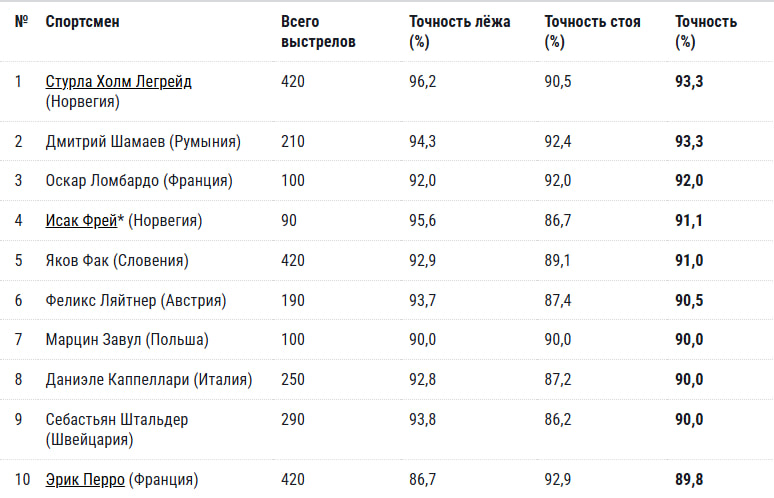Click Марцин Завул (Польша) cell

pos(127,340)
